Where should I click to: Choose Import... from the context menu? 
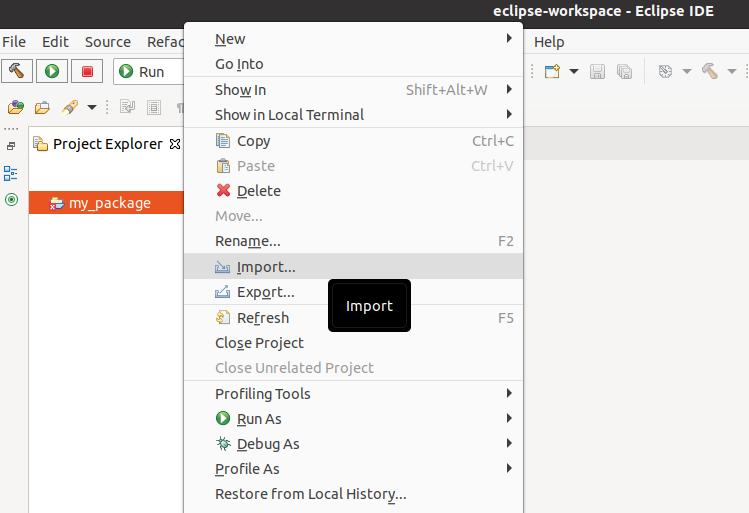(x=266, y=267)
